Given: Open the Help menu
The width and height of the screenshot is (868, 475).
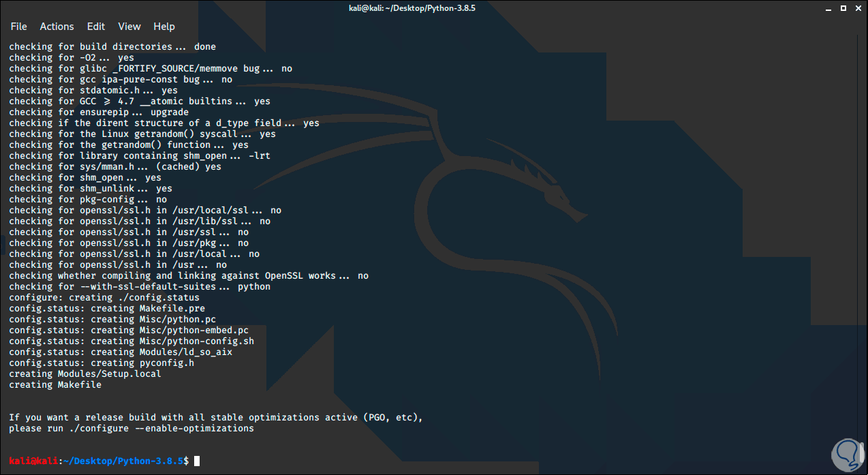Looking at the screenshot, I should pyautogui.click(x=164, y=27).
